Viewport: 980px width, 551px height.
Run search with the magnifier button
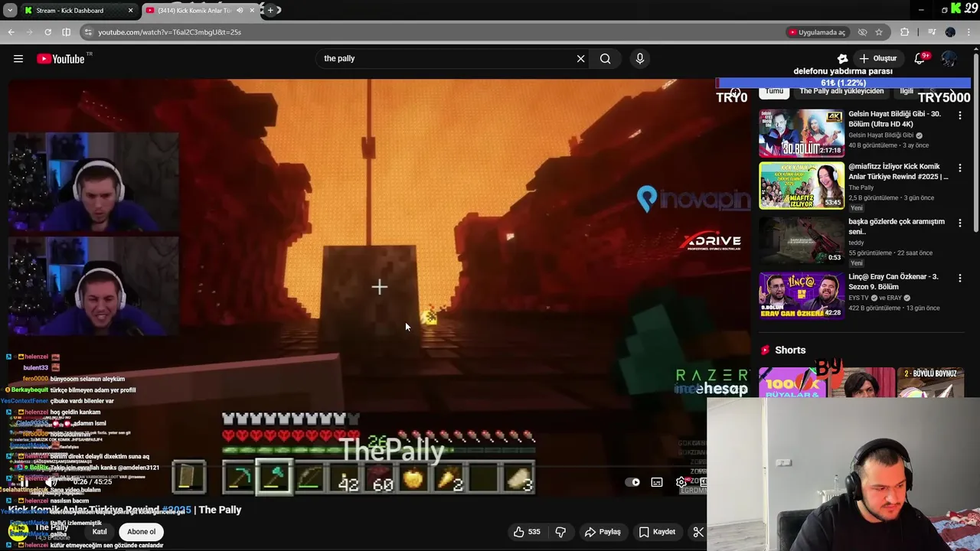[x=605, y=59]
